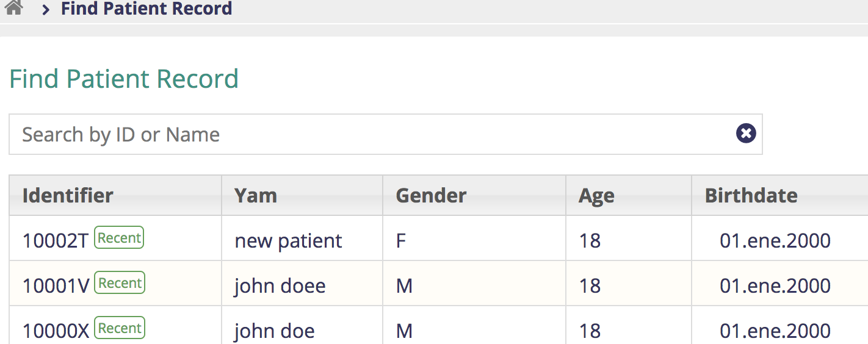Click the breadcrumb chevron arrow

(x=46, y=10)
